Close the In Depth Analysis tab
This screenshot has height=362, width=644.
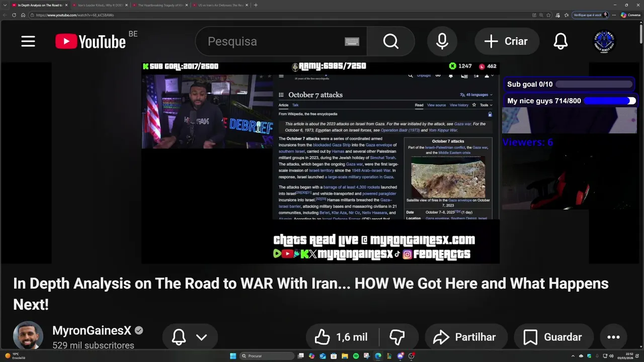(x=66, y=5)
